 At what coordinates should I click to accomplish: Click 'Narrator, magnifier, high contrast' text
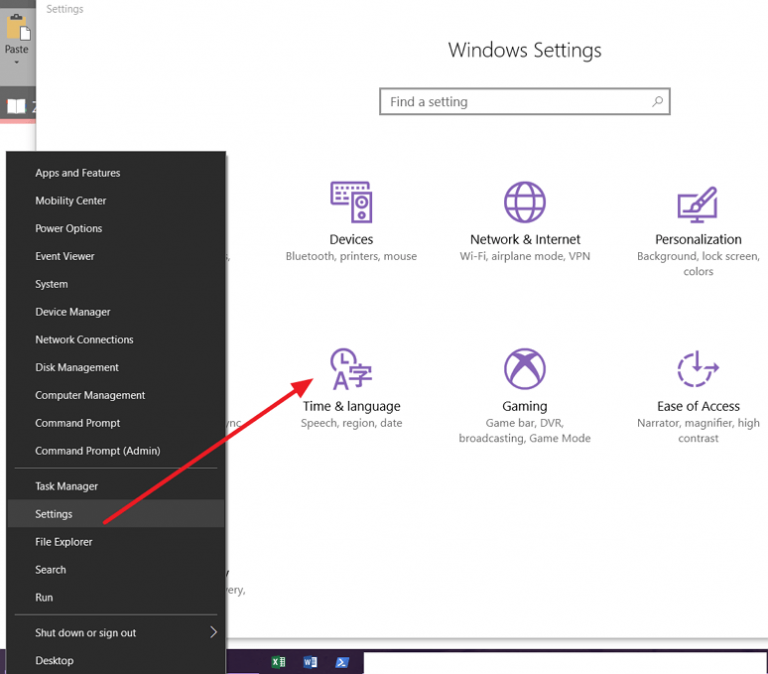pyautogui.click(x=698, y=431)
